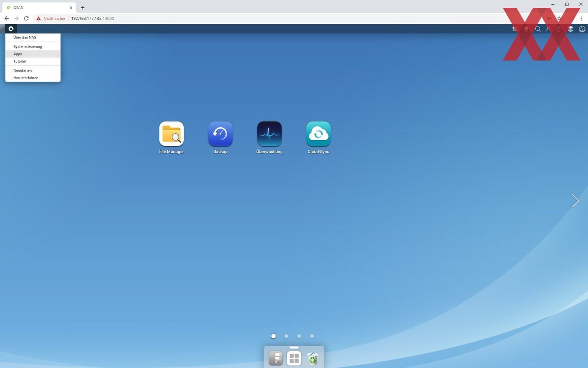Launch the Backup app
The image size is (588, 368).
click(x=220, y=134)
